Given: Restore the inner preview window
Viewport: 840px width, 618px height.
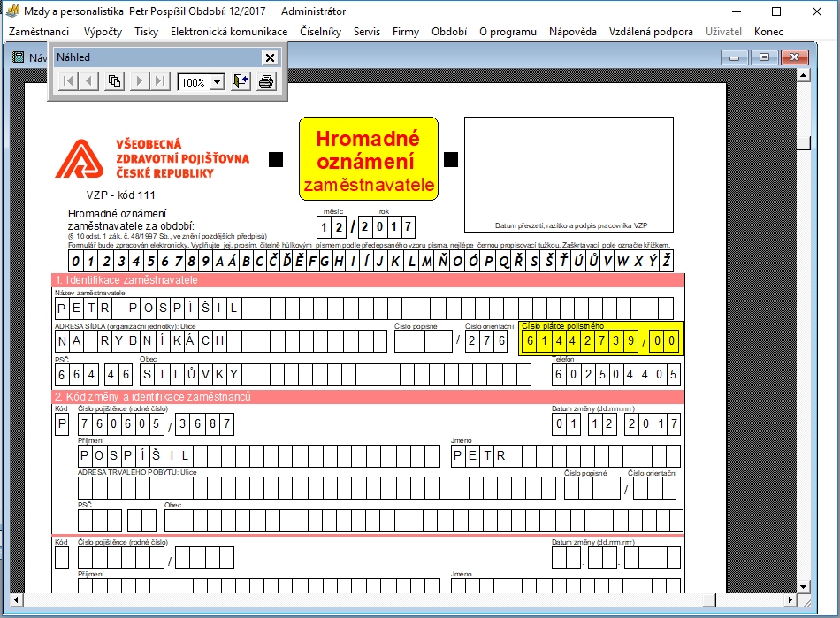Looking at the screenshot, I should (x=765, y=57).
